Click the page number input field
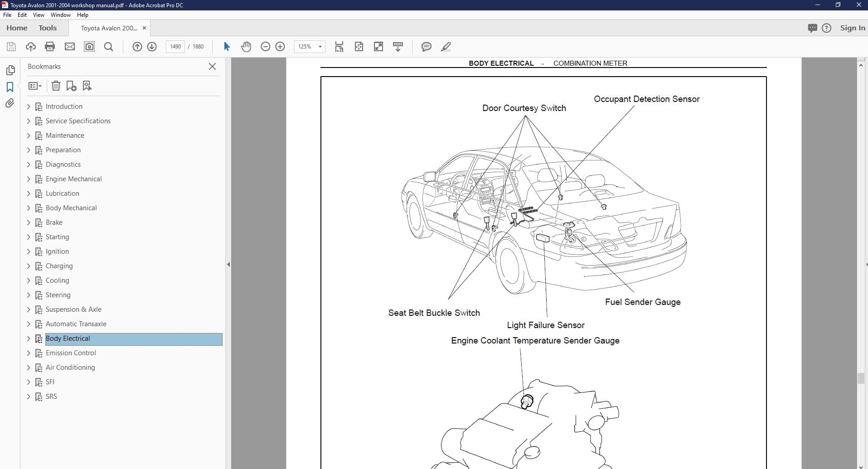 point(175,47)
